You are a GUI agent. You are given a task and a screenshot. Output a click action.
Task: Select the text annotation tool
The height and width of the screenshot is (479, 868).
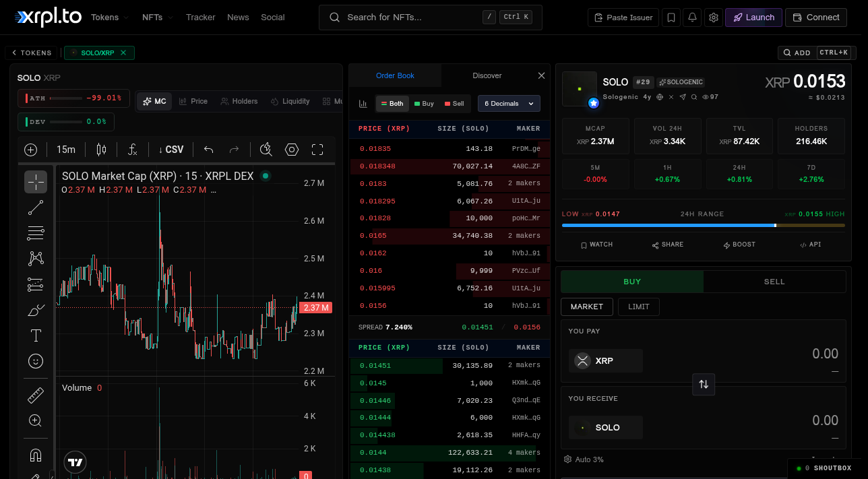click(x=36, y=336)
